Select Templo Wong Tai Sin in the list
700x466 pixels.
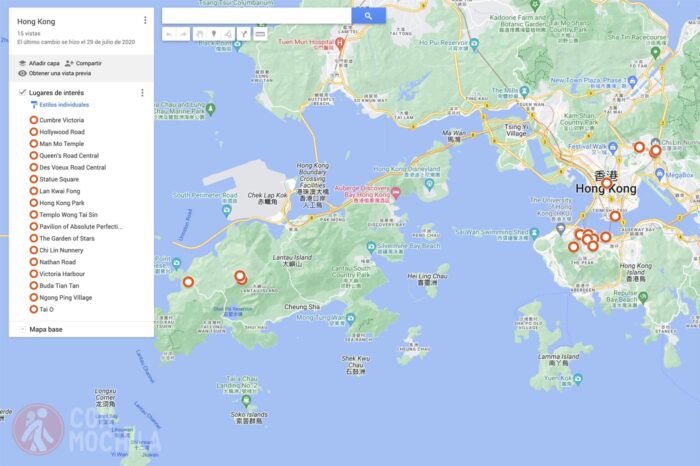tap(68, 215)
